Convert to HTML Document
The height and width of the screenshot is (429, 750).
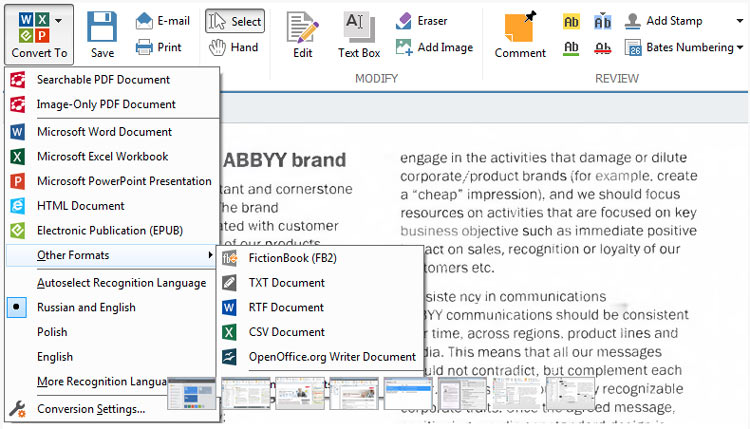click(x=113, y=206)
